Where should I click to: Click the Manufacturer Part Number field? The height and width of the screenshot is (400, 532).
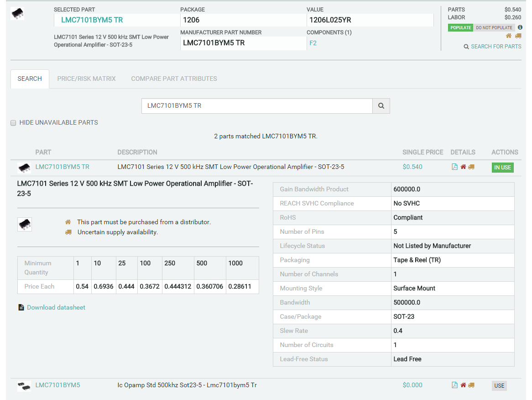click(x=243, y=43)
